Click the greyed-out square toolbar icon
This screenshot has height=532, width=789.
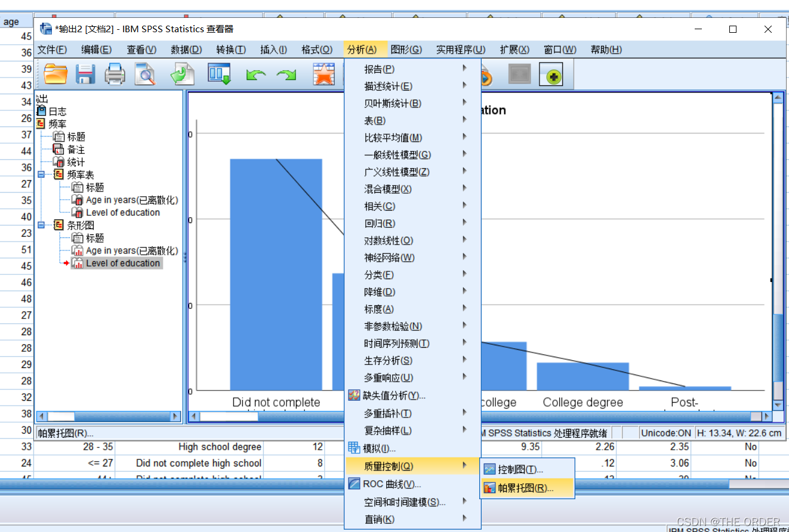[519, 75]
